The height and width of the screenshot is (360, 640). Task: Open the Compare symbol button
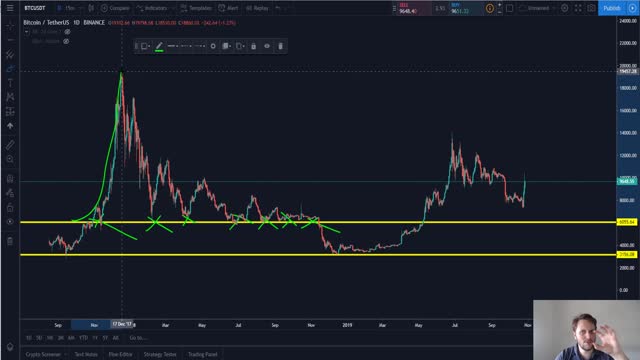click(x=115, y=8)
